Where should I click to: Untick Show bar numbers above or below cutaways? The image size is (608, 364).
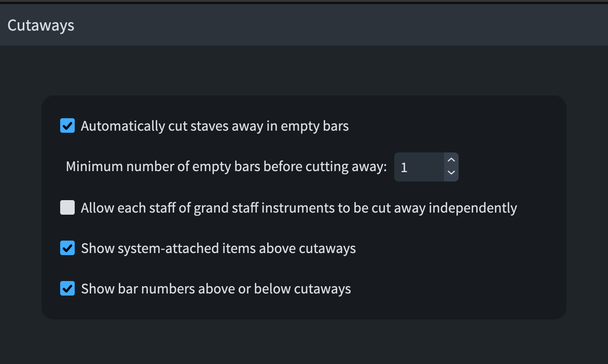(67, 289)
